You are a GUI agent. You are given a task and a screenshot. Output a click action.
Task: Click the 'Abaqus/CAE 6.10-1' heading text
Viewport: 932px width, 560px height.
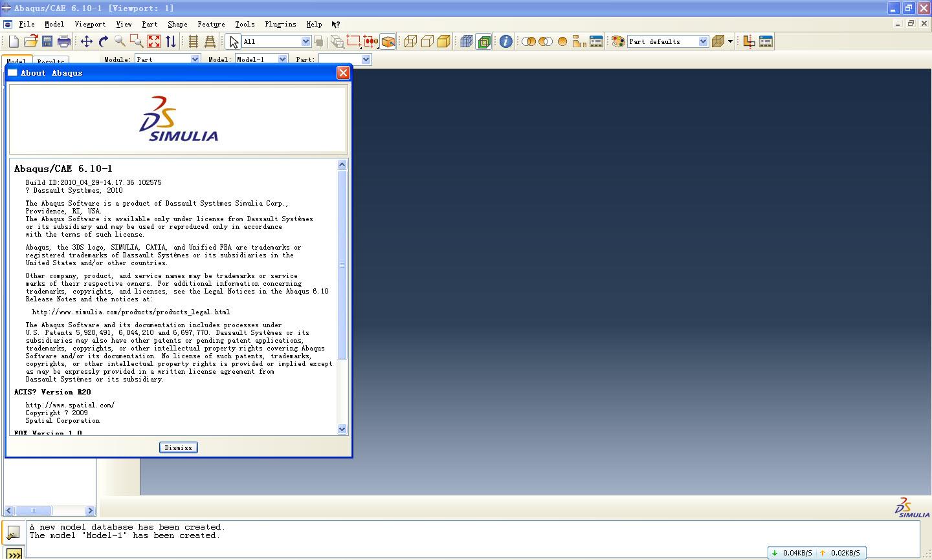tap(63, 169)
